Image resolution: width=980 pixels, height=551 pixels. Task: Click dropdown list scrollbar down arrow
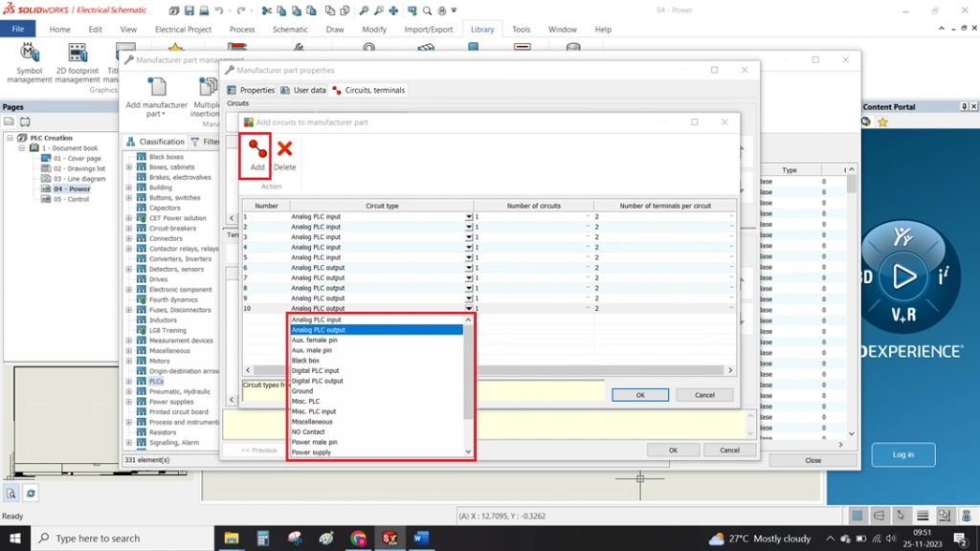click(x=468, y=452)
